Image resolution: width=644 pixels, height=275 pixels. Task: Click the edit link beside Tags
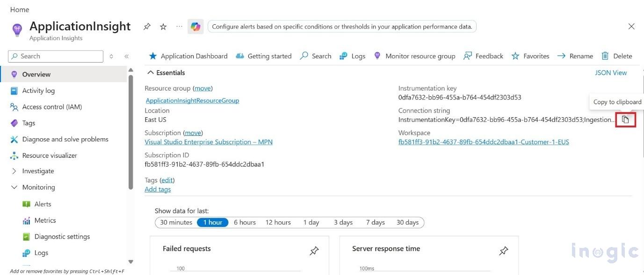coord(167,180)
